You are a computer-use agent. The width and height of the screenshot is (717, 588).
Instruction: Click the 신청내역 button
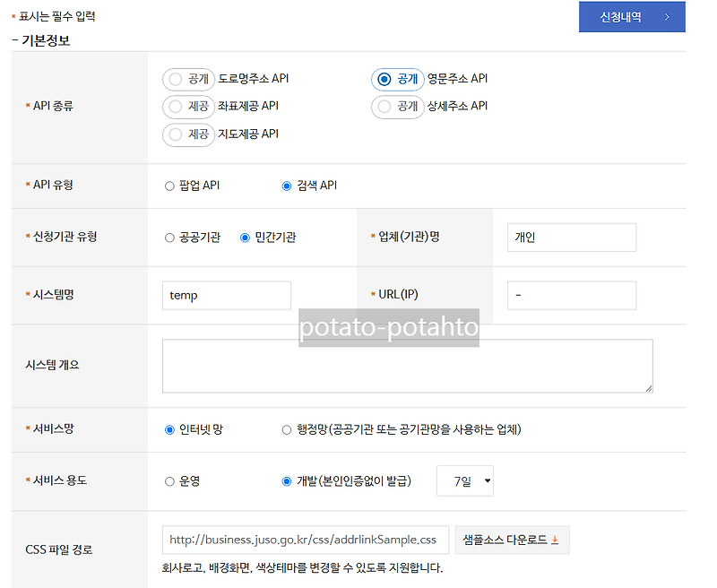[x=632, y=17]
